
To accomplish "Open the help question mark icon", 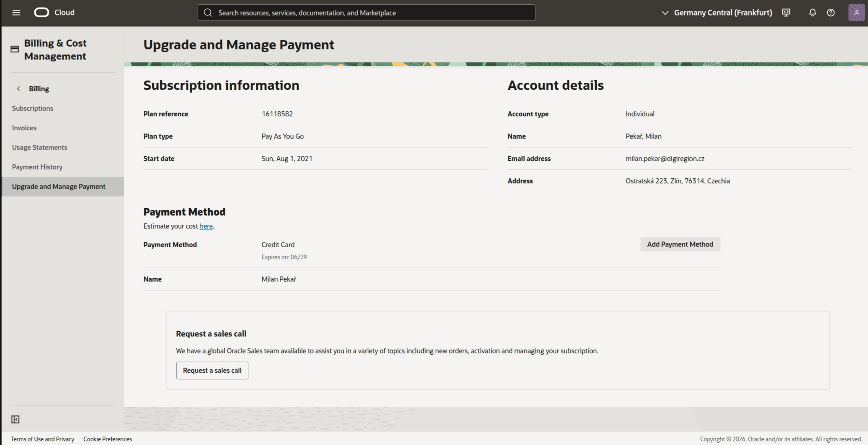I will 830,13.
